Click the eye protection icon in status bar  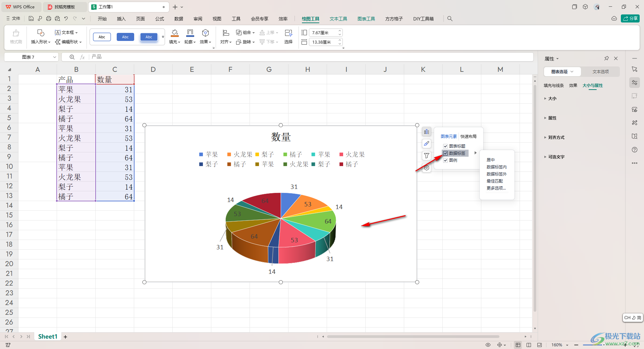[488, 345]
